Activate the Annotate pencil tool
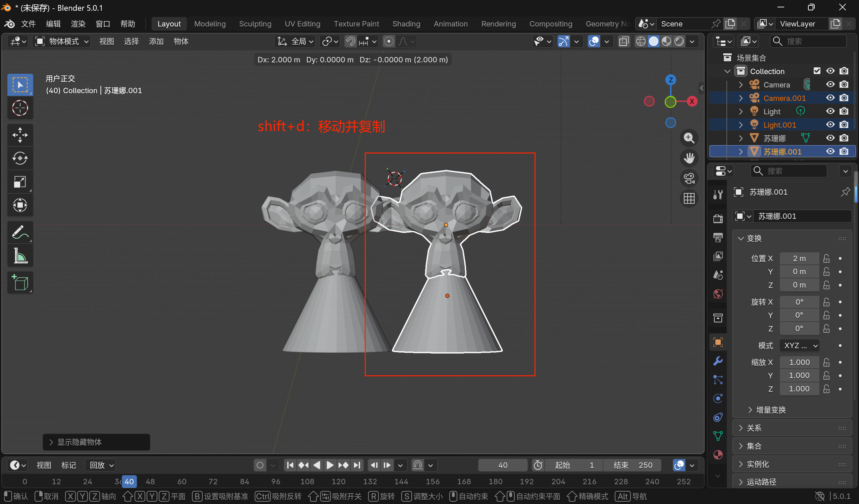 pyautogui.click(x=20, y=233)
